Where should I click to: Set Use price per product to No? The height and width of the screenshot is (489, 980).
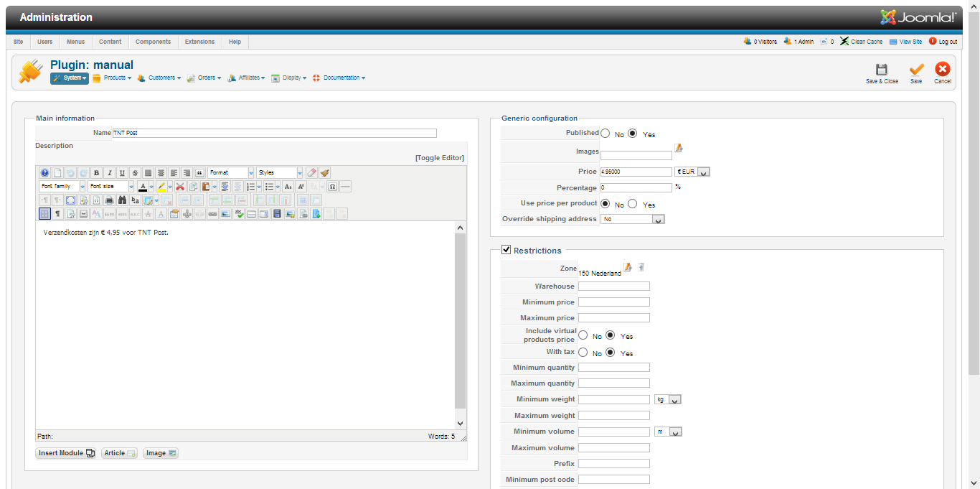click(606, 204)
